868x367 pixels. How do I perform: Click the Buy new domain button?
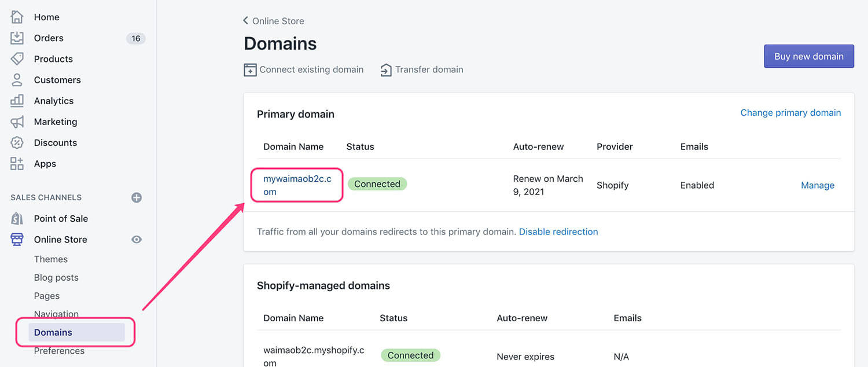click(808, 56)
